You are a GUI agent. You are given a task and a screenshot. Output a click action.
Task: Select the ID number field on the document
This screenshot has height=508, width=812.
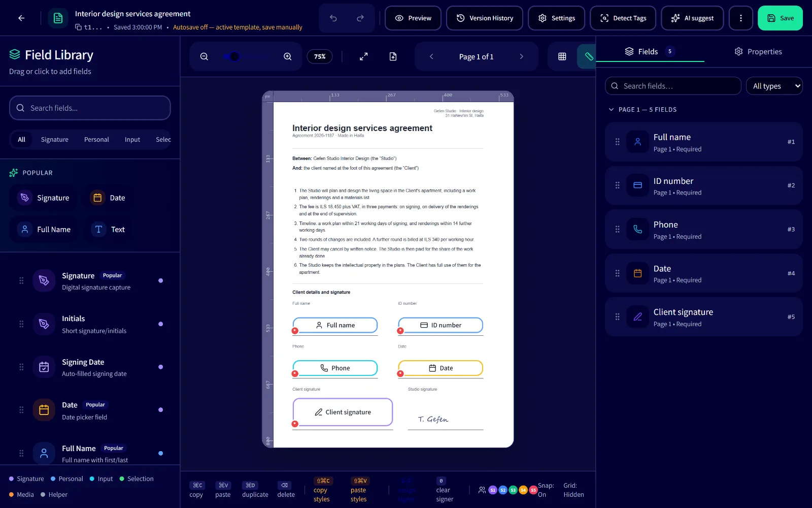441,325
